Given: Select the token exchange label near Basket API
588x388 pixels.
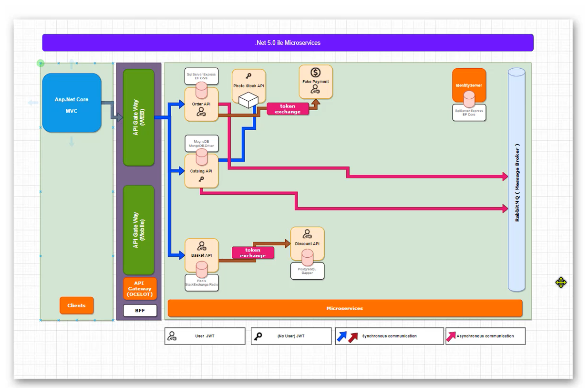Looking at the screenshot, I should (253, 252).
